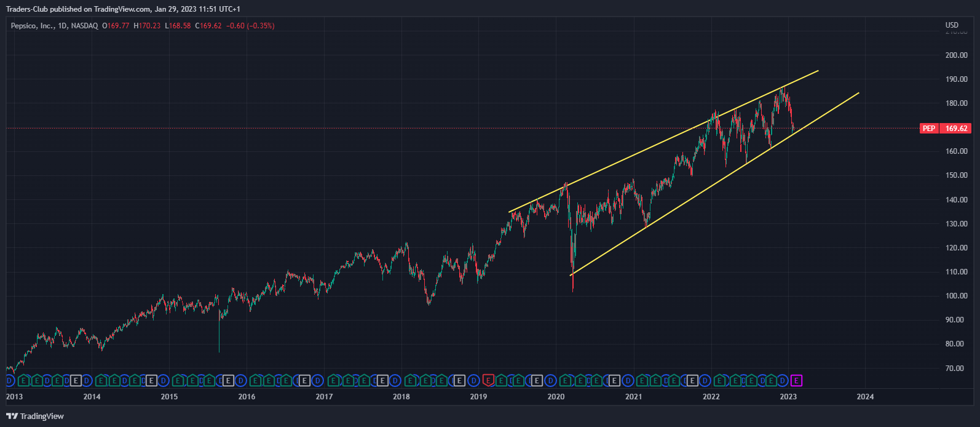The width and height of the screenshot is (980, 427).
Task: Click the 2020 label on the time axis
Action: [556, 396]
